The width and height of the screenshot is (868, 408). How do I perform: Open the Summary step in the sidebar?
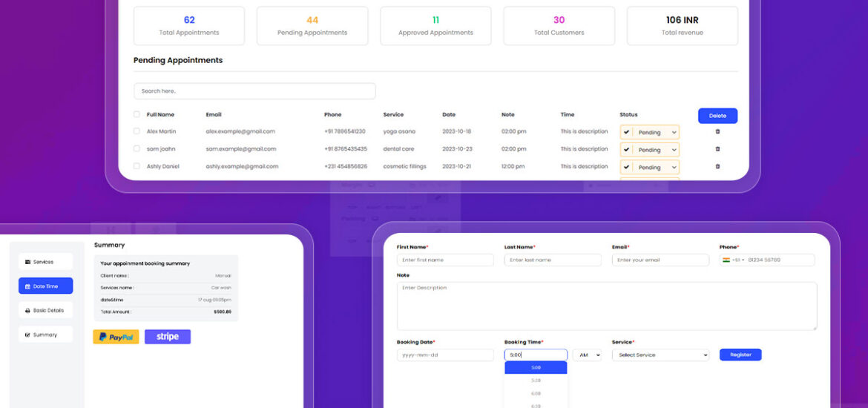tap(45, 335)
